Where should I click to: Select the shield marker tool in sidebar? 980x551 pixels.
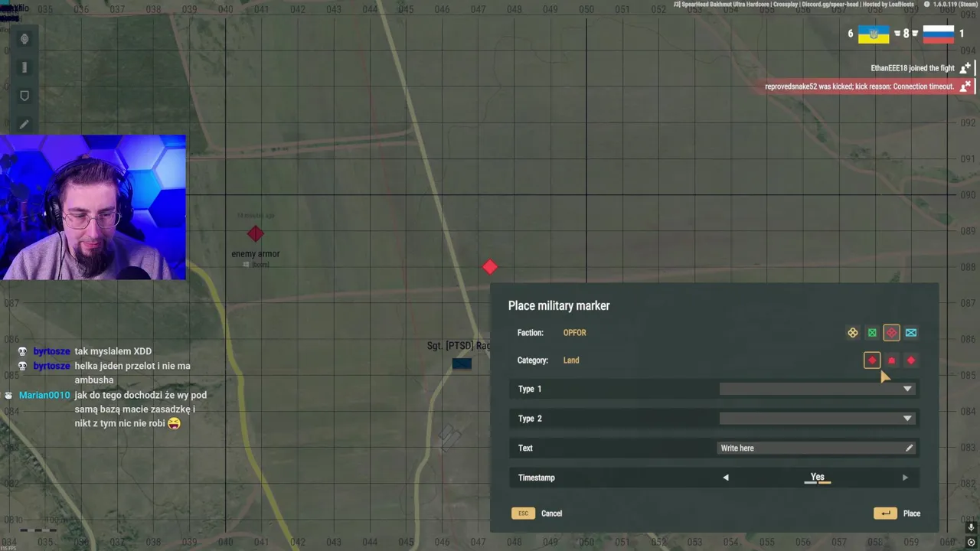point(24,96)
